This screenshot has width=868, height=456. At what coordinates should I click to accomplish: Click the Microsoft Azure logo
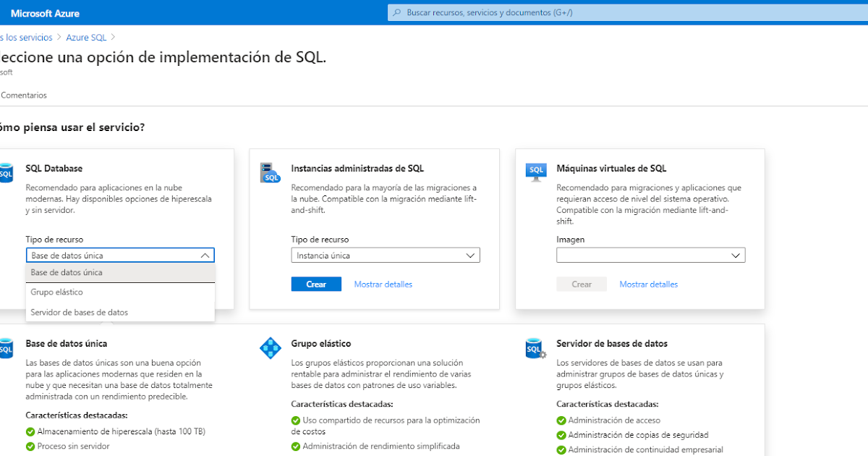[45, 12]
